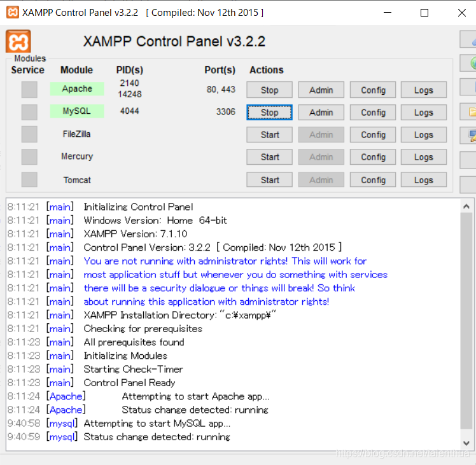Image resolution: width=476 pixels, height=465 pixels.
Task: Open MySQL Admin page
Action: (x=321, y=113)
